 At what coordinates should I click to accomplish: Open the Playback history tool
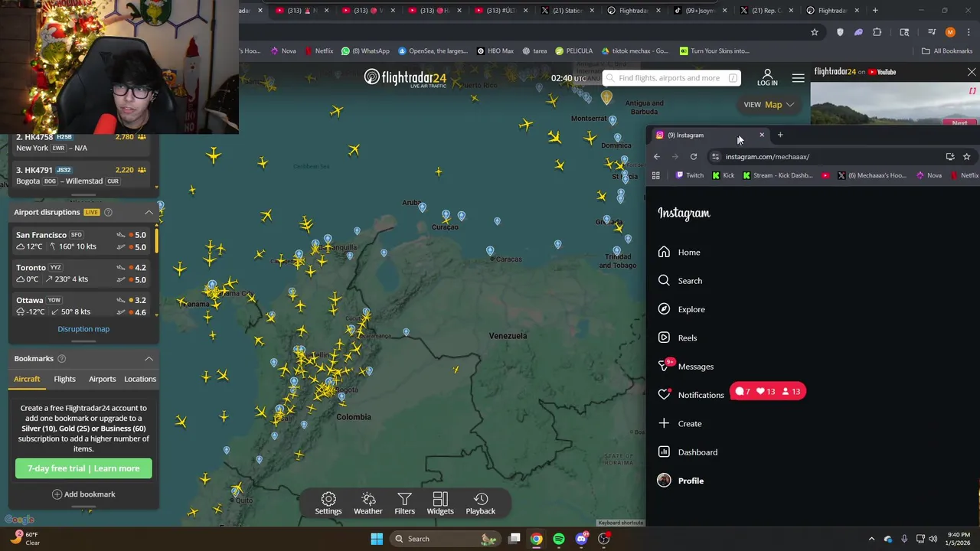pyautogui.click(x=481, y=504)
